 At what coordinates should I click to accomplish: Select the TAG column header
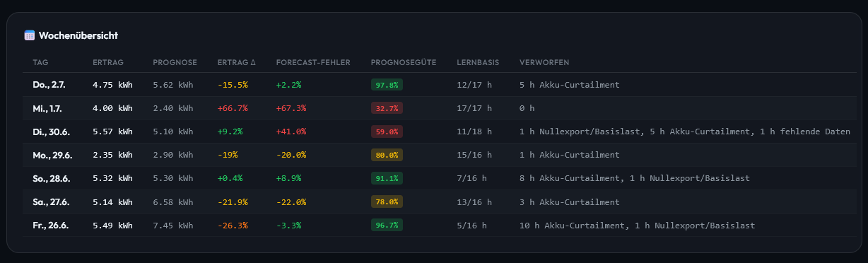pyautogui.click(x=40, y=62)
